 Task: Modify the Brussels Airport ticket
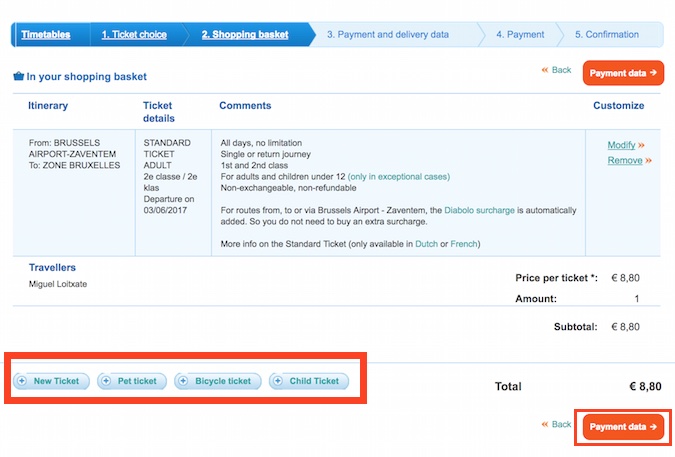621,146
